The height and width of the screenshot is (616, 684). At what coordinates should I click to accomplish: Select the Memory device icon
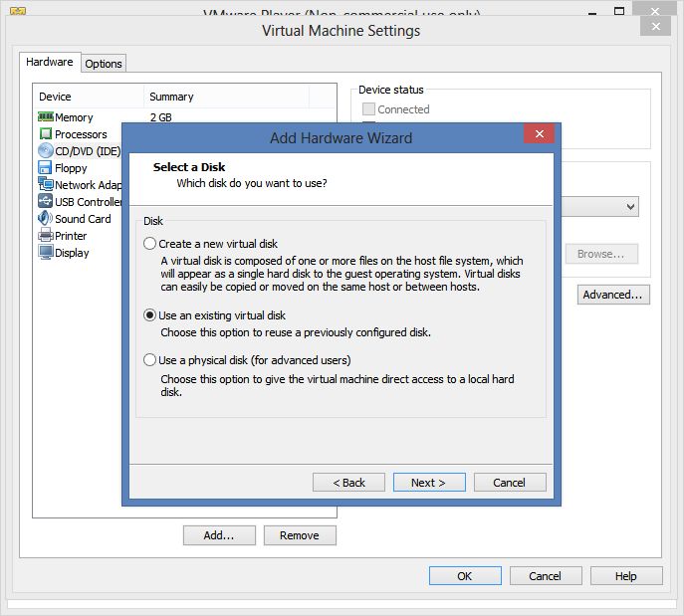click(46, 116)
